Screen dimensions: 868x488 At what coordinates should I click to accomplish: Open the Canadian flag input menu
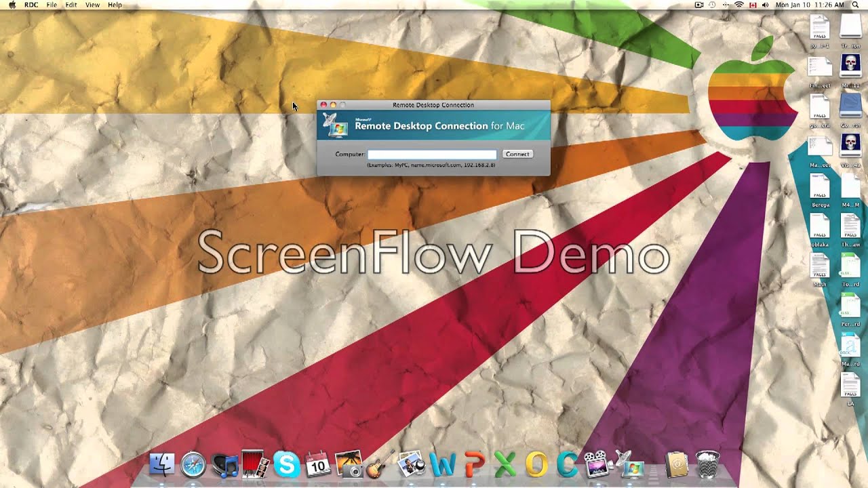click(752, 5)
